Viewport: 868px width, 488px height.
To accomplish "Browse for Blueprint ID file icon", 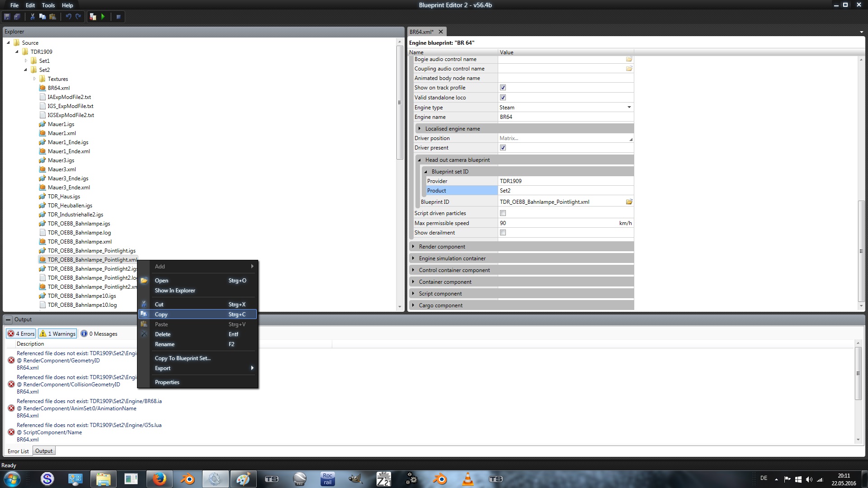I will 629,202.
